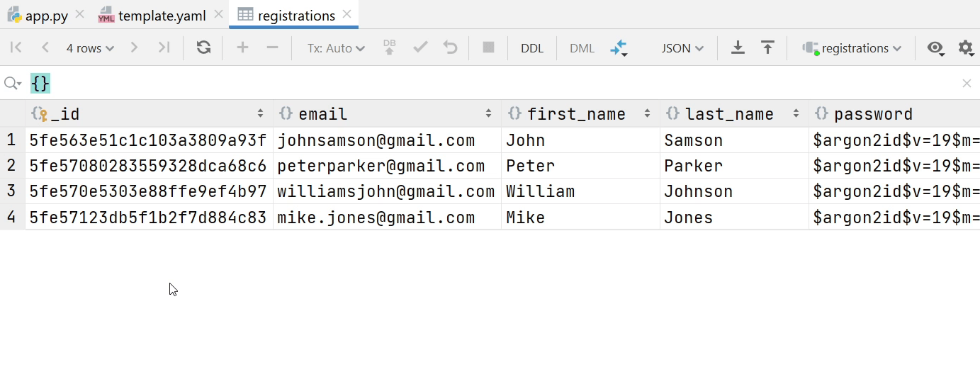Click the Reload page refresh icon
The width and height of the screenshot is (980, 372).
point(203,47)
